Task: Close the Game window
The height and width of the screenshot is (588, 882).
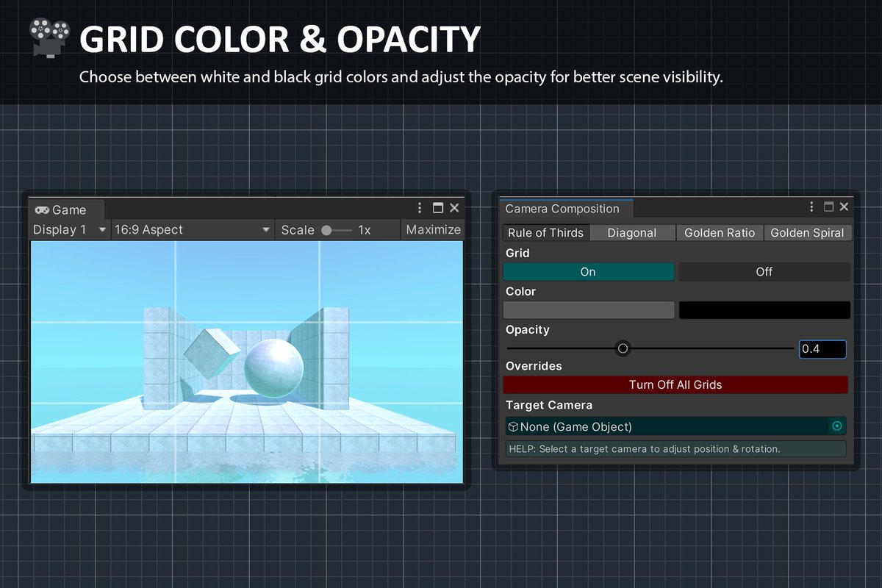Action: click(454, 208)
